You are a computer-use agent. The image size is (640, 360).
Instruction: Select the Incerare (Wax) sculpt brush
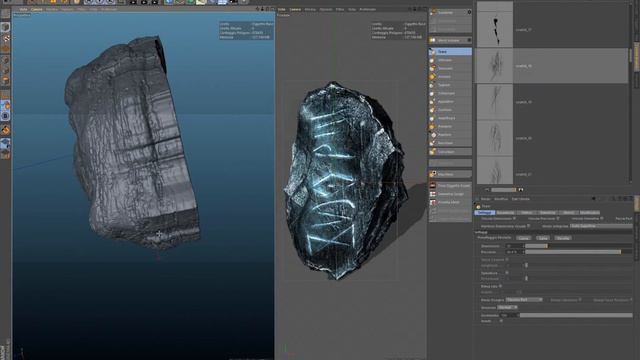pos(450,77)
